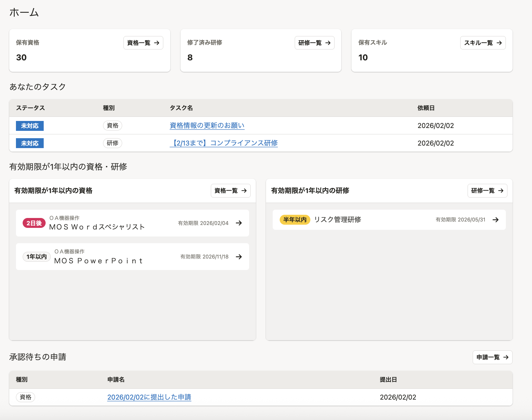Click 資格一覧 in 有効期限が1年以内の資格 panel
Image resolution: width=532 pixels, height=420 pixels.
point(231,191)
